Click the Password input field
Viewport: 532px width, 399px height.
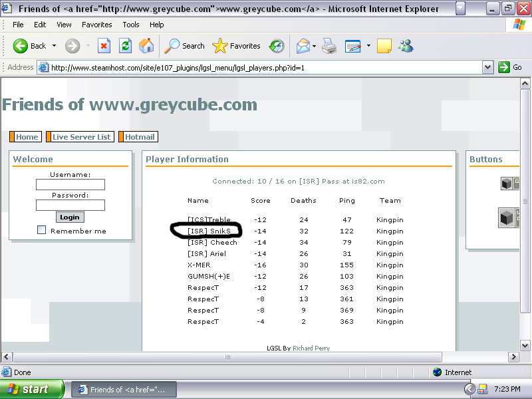pos(70,205)
